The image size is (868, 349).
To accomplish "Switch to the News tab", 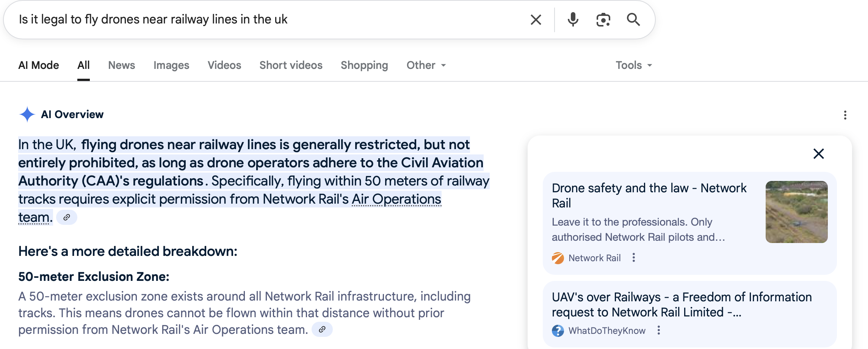I will click(x=121, y=65).
